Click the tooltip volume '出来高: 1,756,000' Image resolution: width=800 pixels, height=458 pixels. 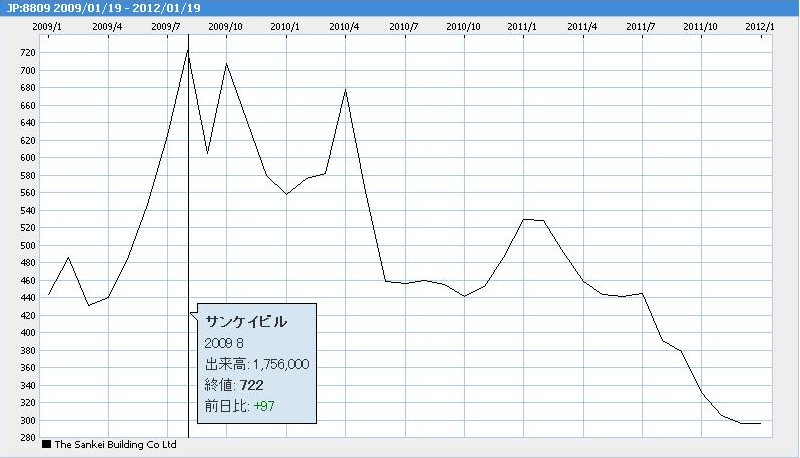click(257, 364)
